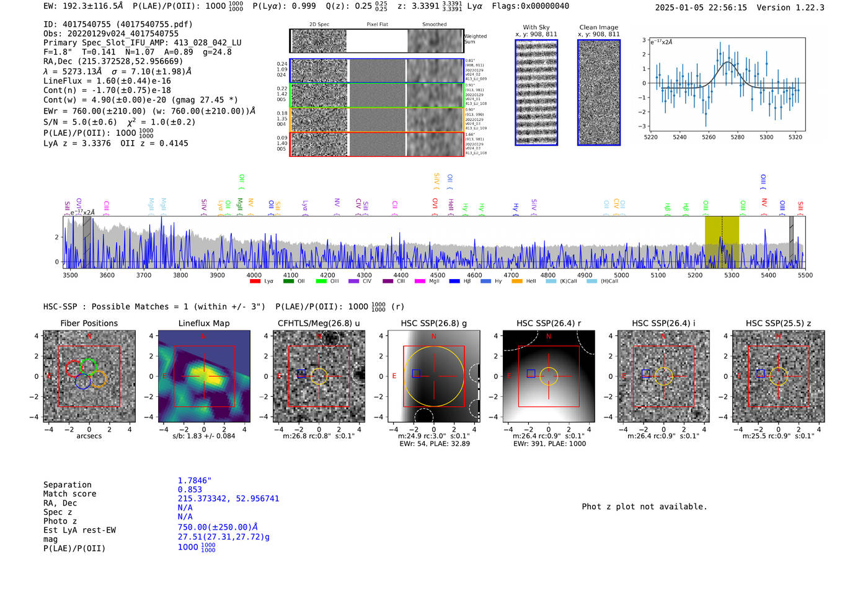
Task: Select the 'Version 1.22.3' text in header
Action: [790, 7]
